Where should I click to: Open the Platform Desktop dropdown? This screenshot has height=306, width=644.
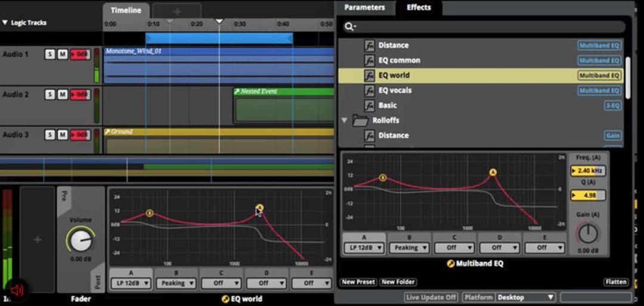[526, 298]
